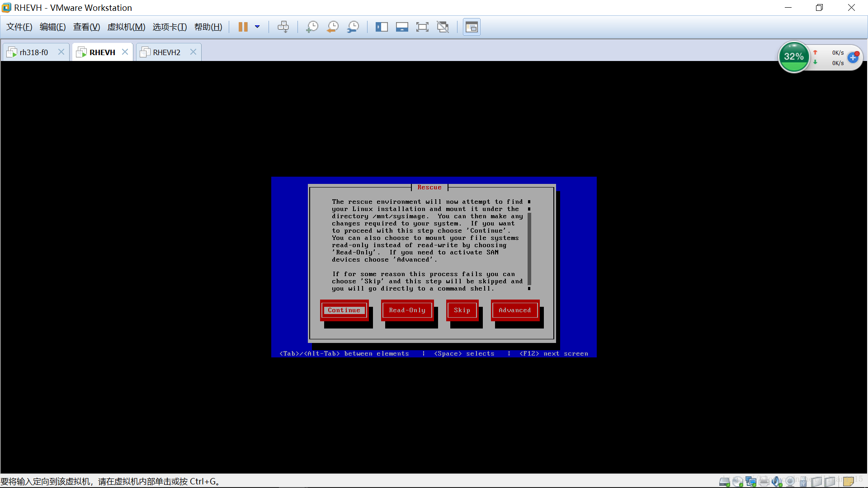Image resolution: width=868 pixels, height=488 pixels.
Task: Open the 文件(F) menu
Action: 19,27
